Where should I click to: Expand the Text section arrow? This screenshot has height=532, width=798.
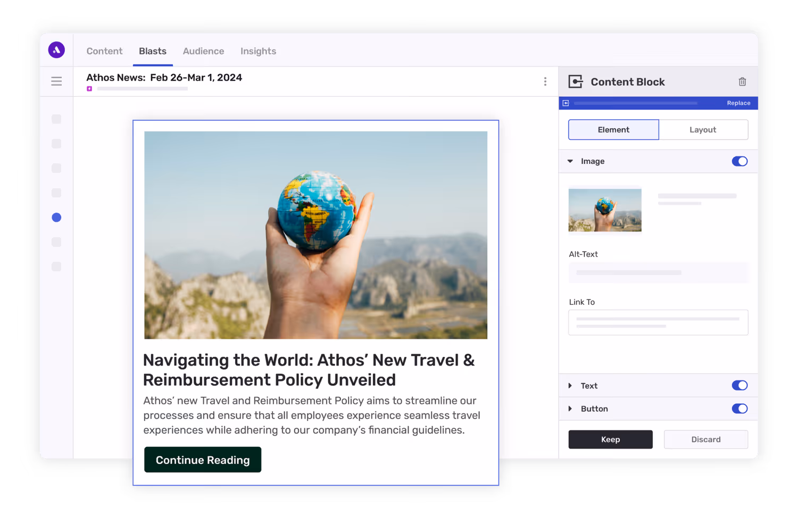click(570, 386)
